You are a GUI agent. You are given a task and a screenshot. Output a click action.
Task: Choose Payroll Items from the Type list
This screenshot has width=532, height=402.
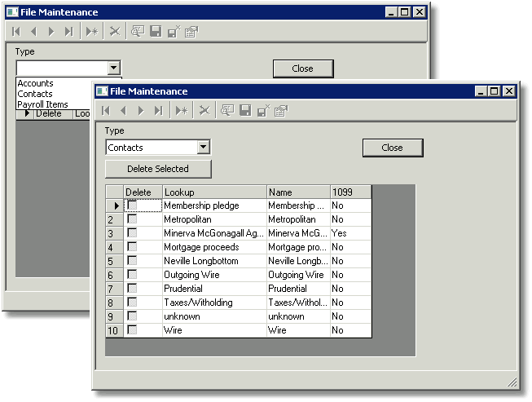(x=42, y=104)
